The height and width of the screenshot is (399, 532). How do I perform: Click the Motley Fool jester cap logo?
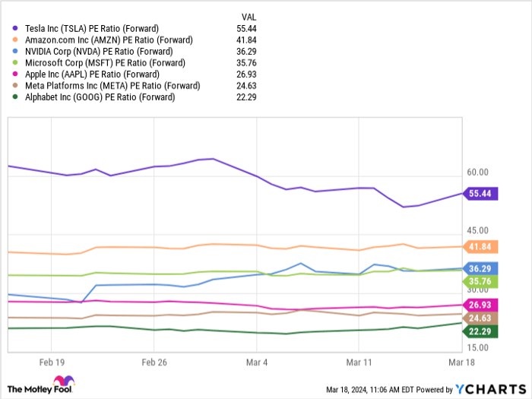(61, 383)
